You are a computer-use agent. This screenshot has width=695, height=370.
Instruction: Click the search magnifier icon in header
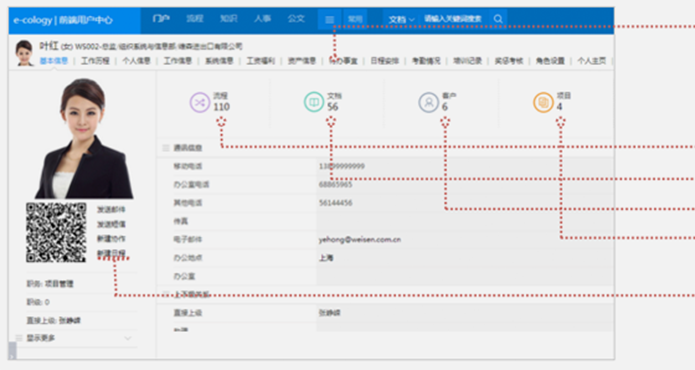pos(498,19)
